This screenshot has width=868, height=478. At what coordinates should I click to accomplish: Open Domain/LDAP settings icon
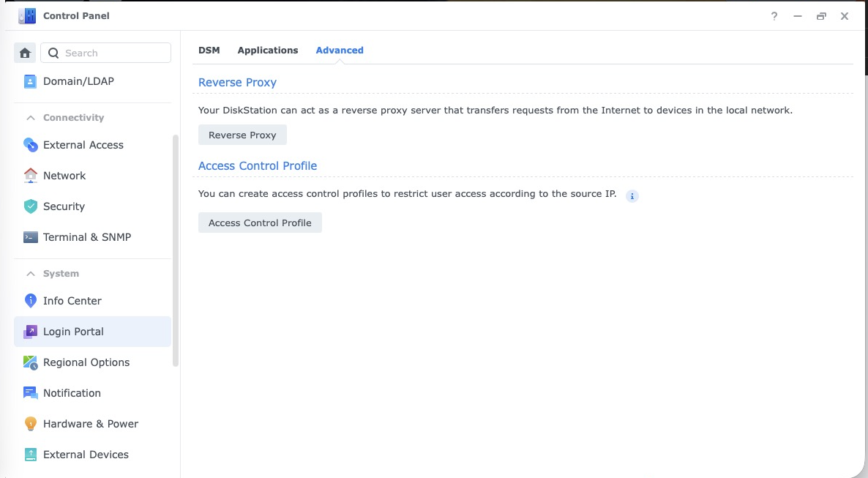click(30, 81)
